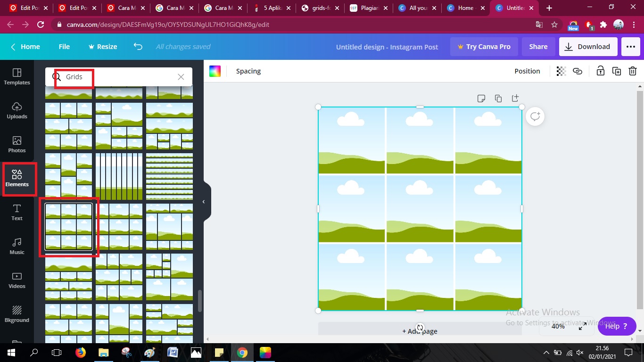Open the Music panel
Viewport: 644px width, 362px height.
pyautogui.click(x=17, y=246)
